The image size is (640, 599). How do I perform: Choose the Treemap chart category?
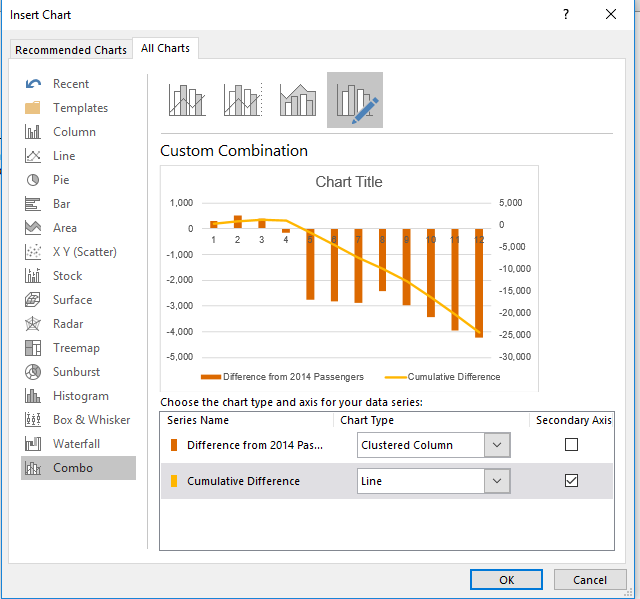[78, 348]
